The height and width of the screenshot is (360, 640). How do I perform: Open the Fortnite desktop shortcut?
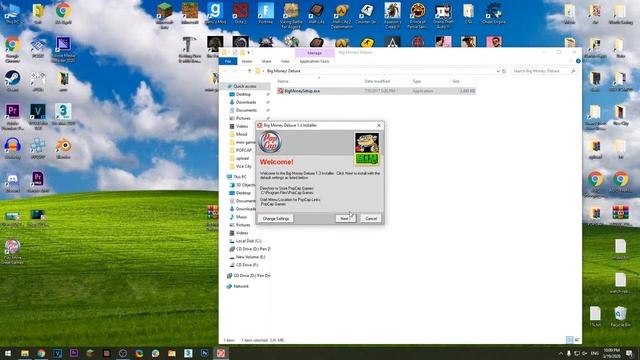(x=266, y=13)
